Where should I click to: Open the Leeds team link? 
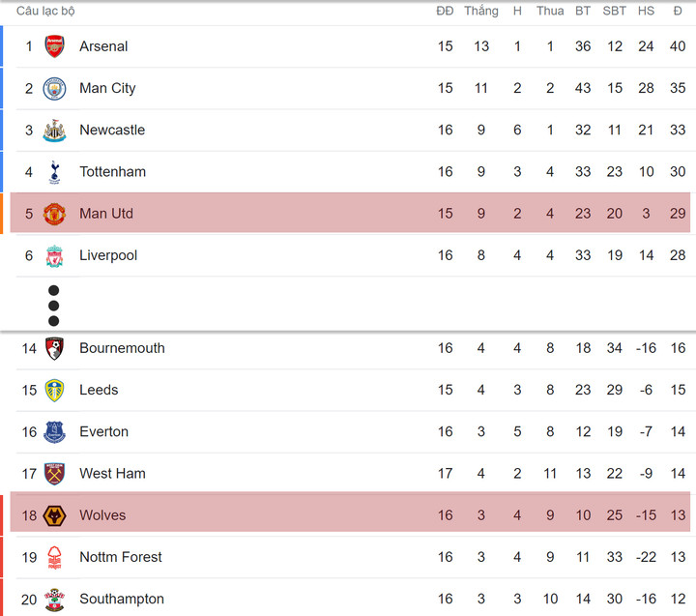click(99, 390)
